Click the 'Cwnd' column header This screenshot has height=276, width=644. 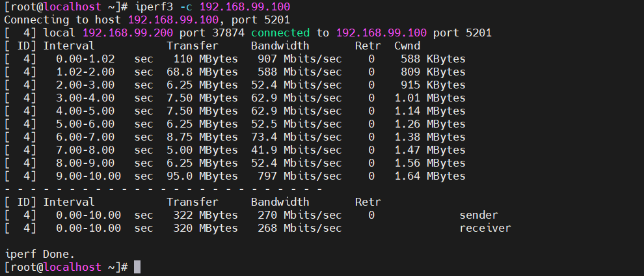coord(407,46)
